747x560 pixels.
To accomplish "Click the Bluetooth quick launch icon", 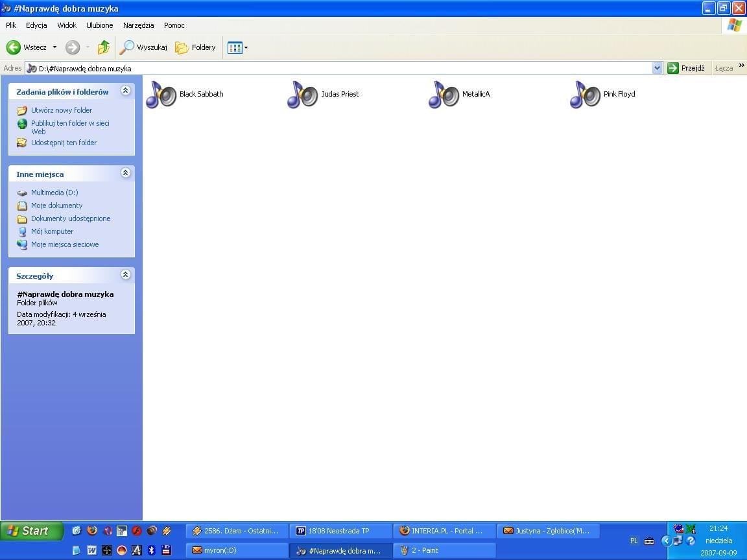I will pos(152,550).
